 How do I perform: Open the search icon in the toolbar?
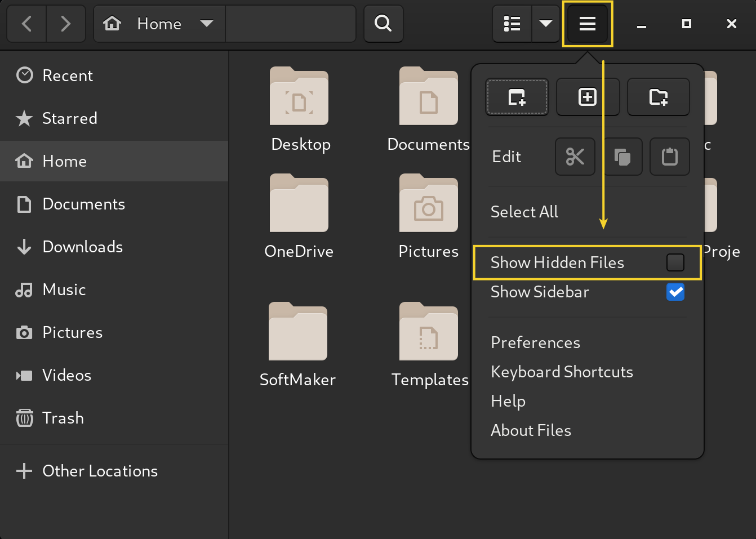(x=383, y=24)
